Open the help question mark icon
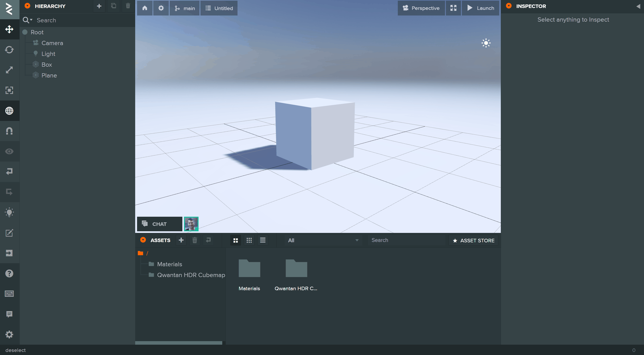The width and height of the screenshot is (644, 355). [x=9, y=274]
